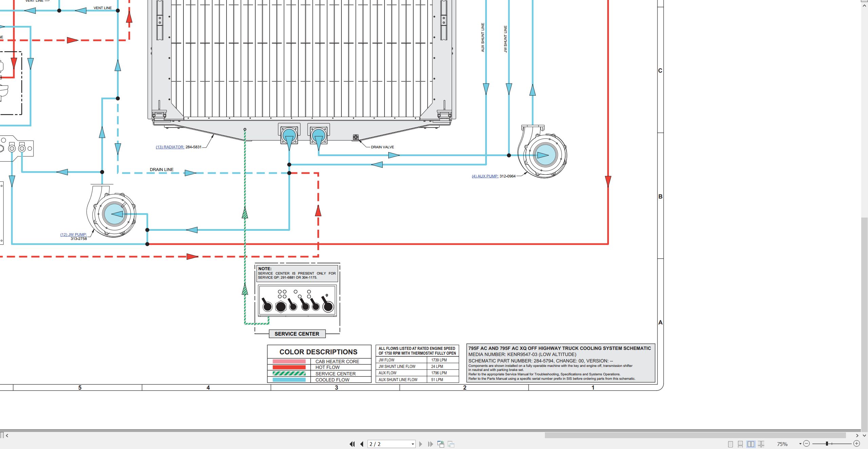Click the VENT LINE label
This screenshot has width=868, height=449.
tap(102, 8)
